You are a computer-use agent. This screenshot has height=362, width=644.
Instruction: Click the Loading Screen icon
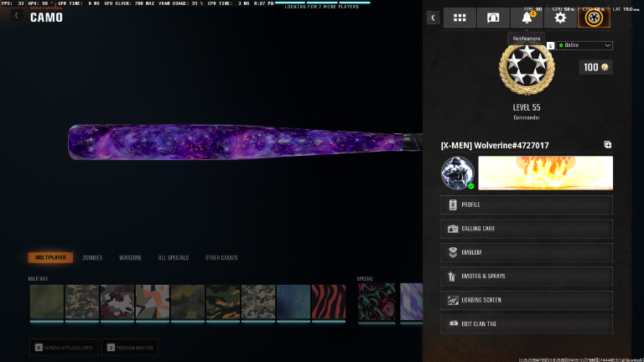[453, 300]
